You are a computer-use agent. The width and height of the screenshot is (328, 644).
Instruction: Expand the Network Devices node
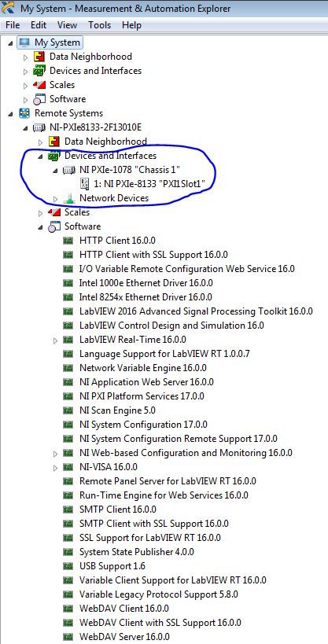(x=56, y=199)
